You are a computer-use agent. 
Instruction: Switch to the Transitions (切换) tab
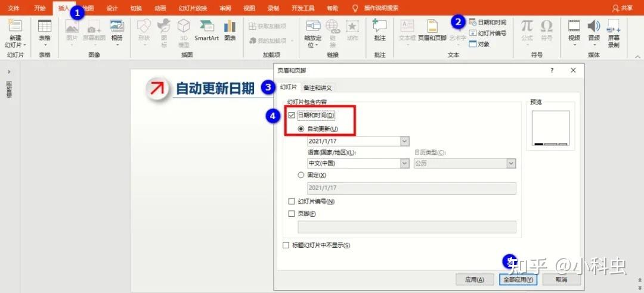pos(137,8)
